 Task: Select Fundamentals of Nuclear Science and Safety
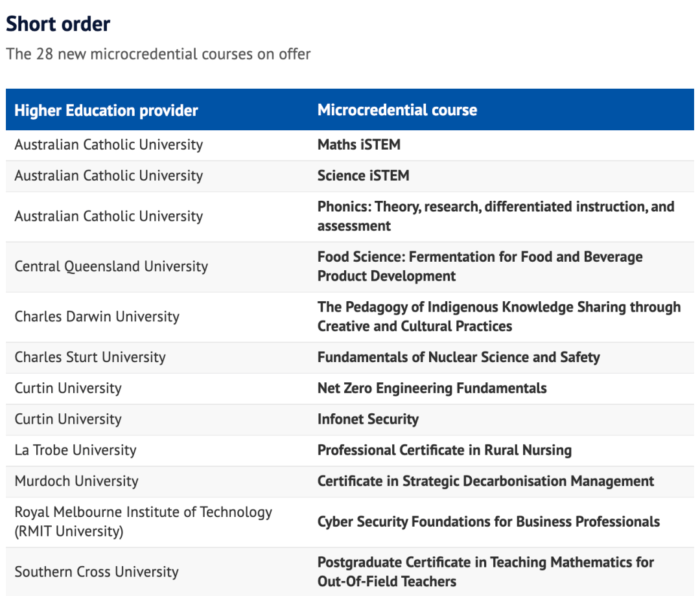click(458, 357)
